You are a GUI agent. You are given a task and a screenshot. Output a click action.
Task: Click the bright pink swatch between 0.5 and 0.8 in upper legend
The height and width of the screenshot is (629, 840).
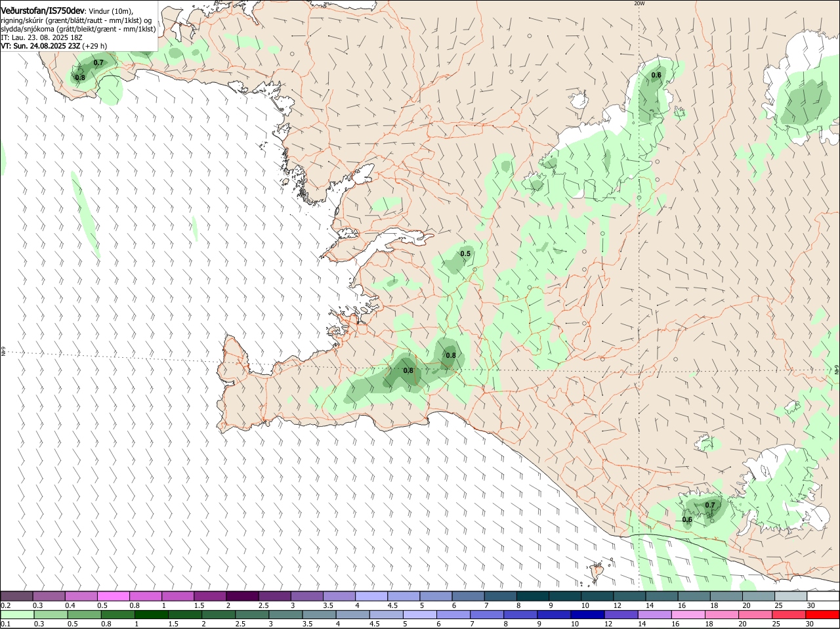(114, 596)
